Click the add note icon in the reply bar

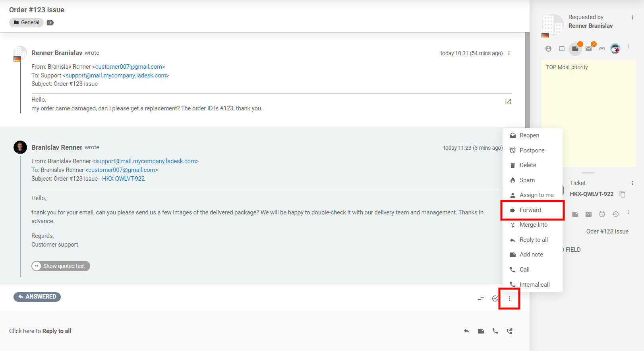pos(481,331)
